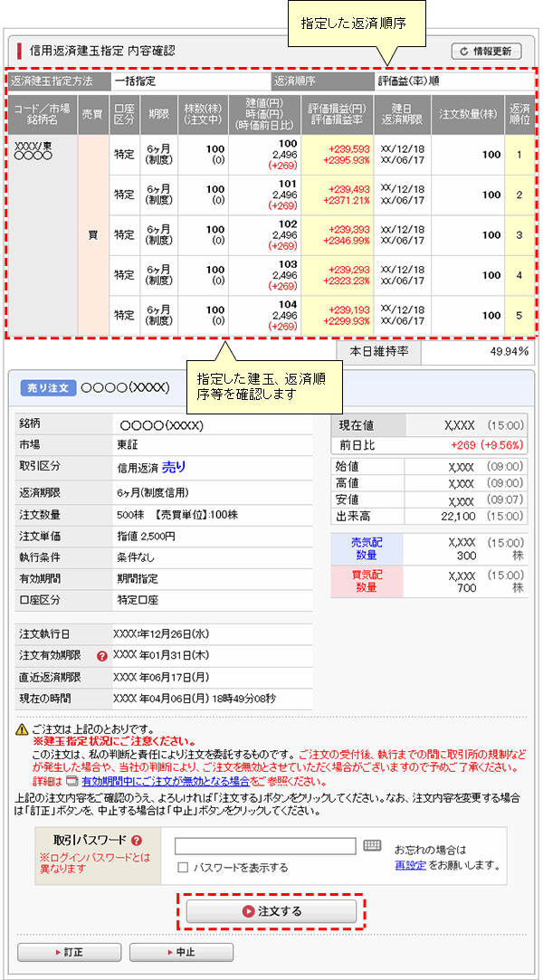Screen dimensions: 543x980
Task: Click the 訂正 button
Action: coord(70,952)
